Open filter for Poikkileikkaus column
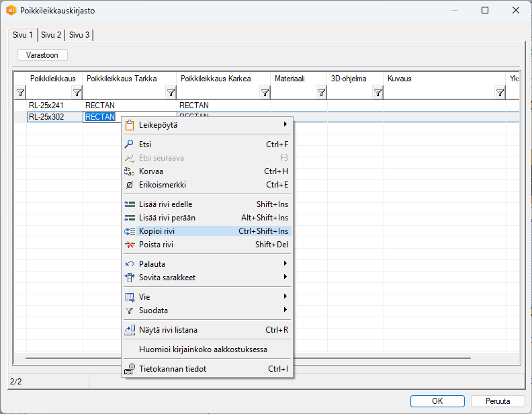Viewport: 532px width, 414px height. tap(77, 93)
